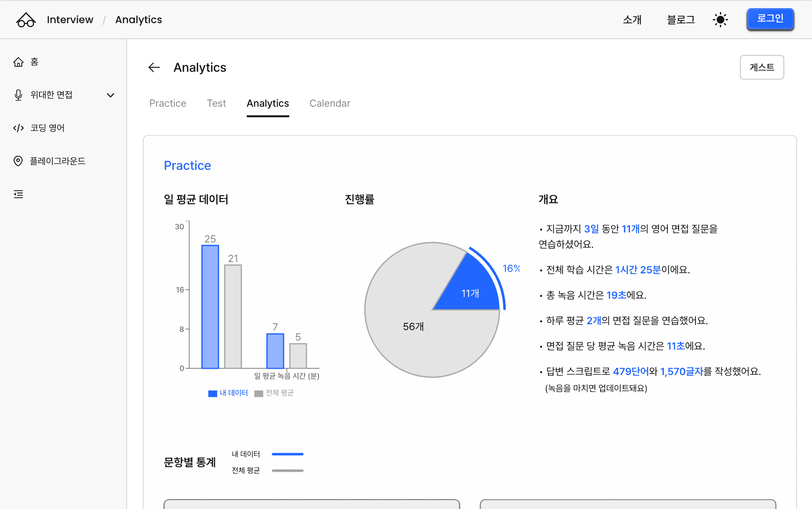Switch to the Test tab
Screen dimensions: 812x509
216,104
